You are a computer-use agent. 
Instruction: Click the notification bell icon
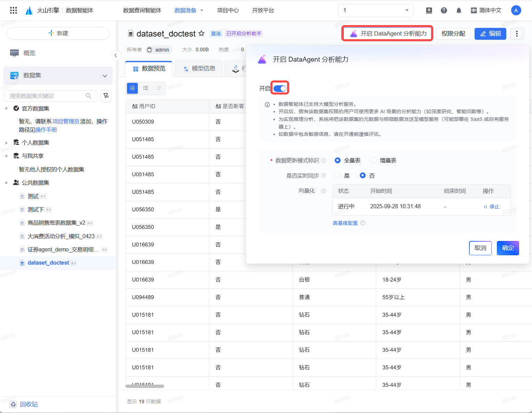tap(459, 10)
